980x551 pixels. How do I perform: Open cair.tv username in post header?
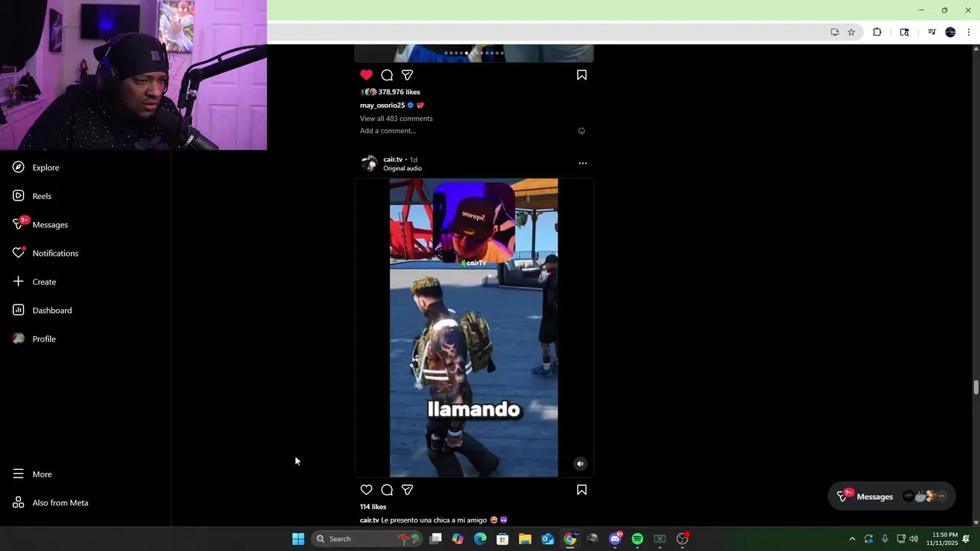click(x=393, y=160)
